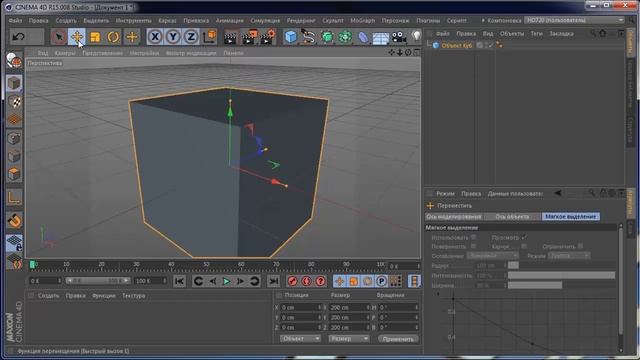Toggle position key recording icon
Viewport: 640px width, 360px height.
[x=340, y=281]
